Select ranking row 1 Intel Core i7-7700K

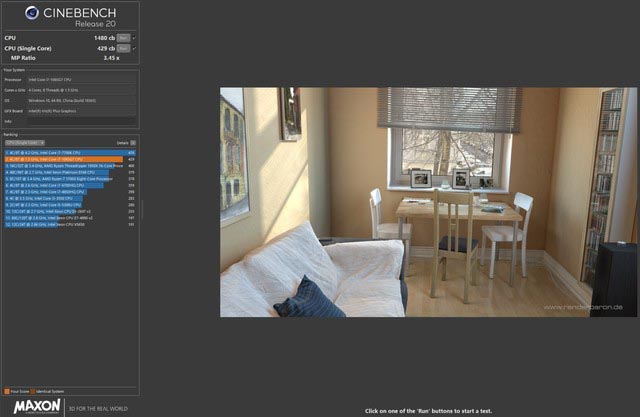click(x=70, y=153)
